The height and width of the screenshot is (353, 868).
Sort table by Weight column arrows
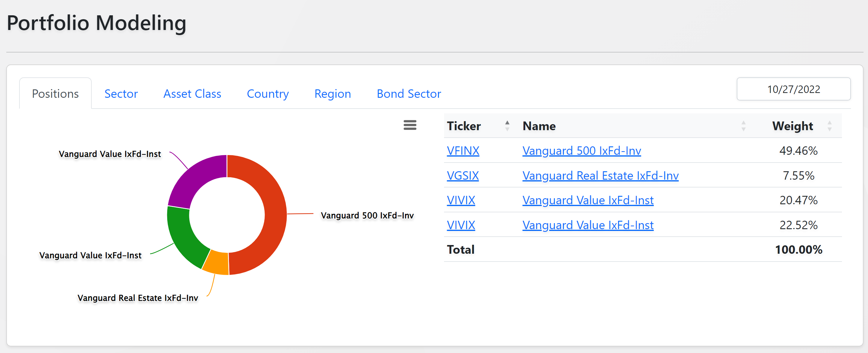[830, 126]
